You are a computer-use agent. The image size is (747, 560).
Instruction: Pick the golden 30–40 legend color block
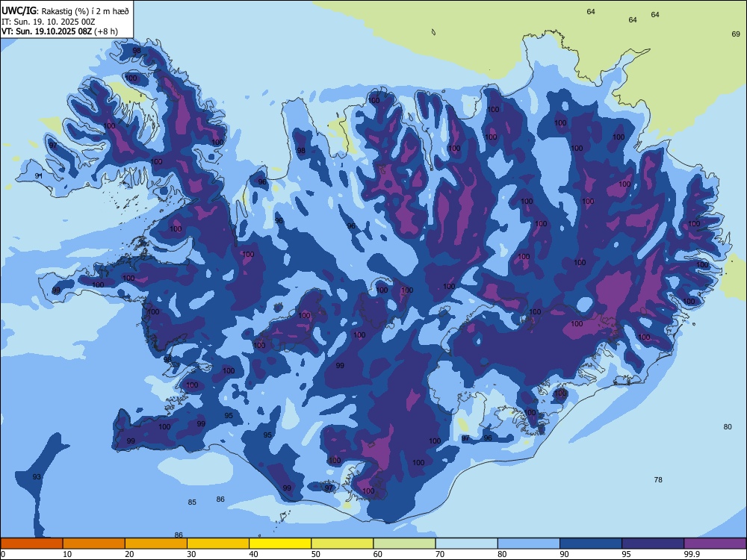point(218,544)
